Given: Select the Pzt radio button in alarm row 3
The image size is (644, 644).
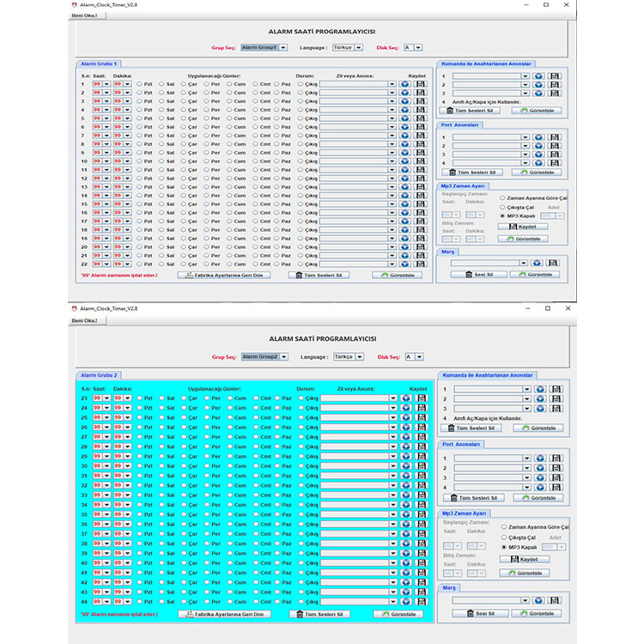Looking at the screenshot, I should 139,101.
